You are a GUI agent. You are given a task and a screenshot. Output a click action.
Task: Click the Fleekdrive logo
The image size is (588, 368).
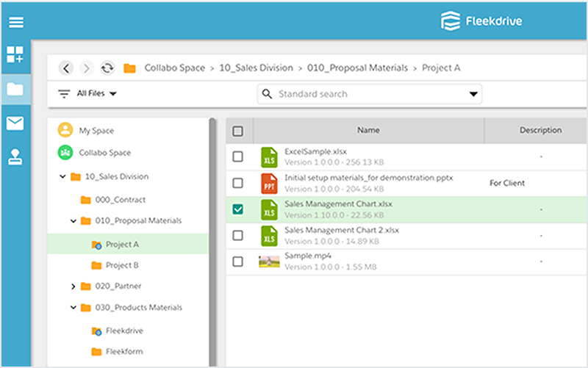(481, 21)
